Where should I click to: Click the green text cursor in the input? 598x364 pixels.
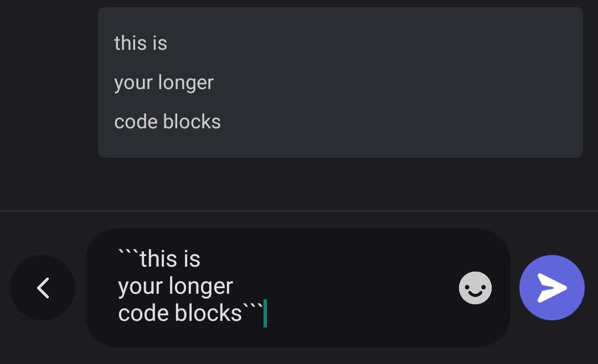[265, 313]
